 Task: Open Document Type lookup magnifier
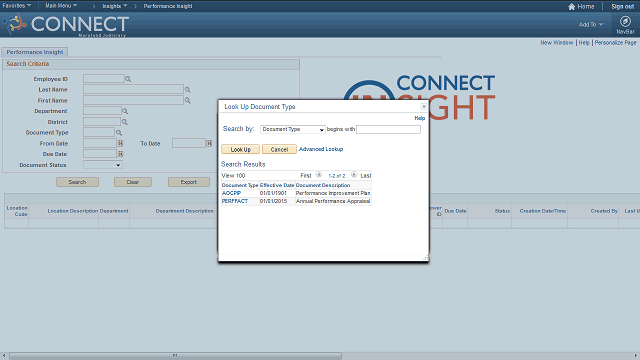[119, 133]
